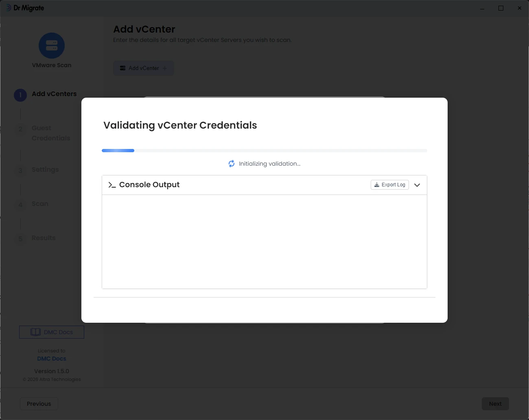Click the Console Output title text
This screenshot has width=529, height=420.
149,185
